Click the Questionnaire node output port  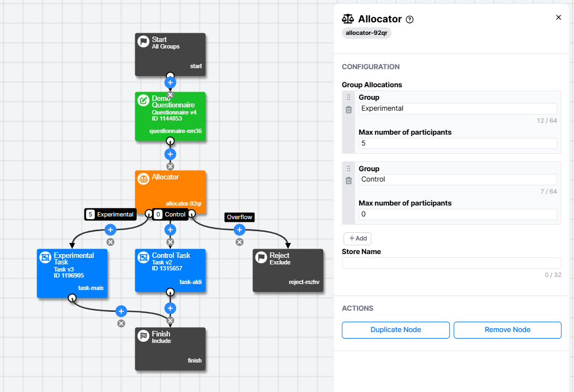tap(170, 141)
